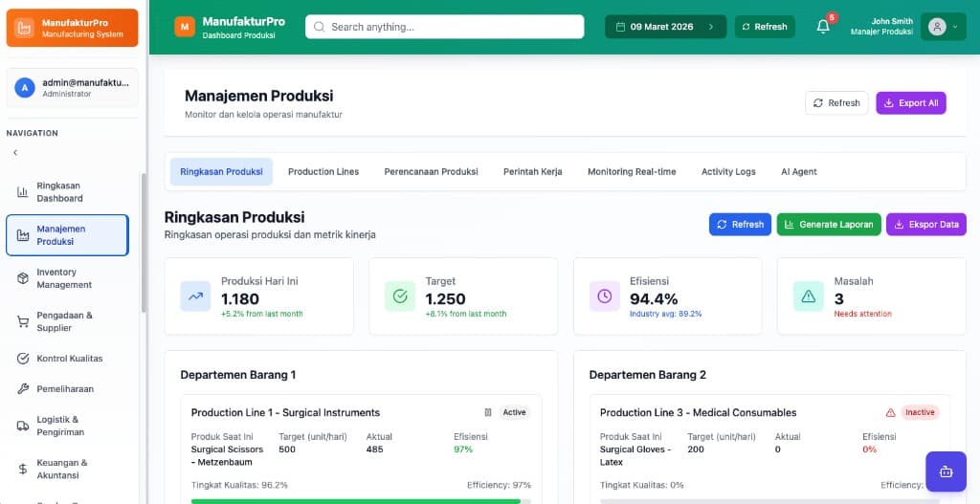980x504 pixels.
Task: Collapse the navigation sidebar chevron
Action: 15,152
